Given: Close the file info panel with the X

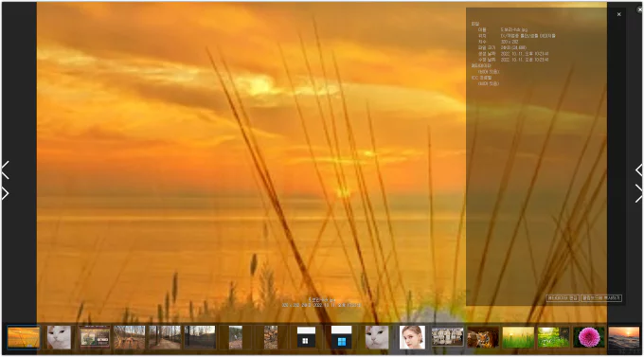Looking at the screenshot, I should tap(619, 14).
